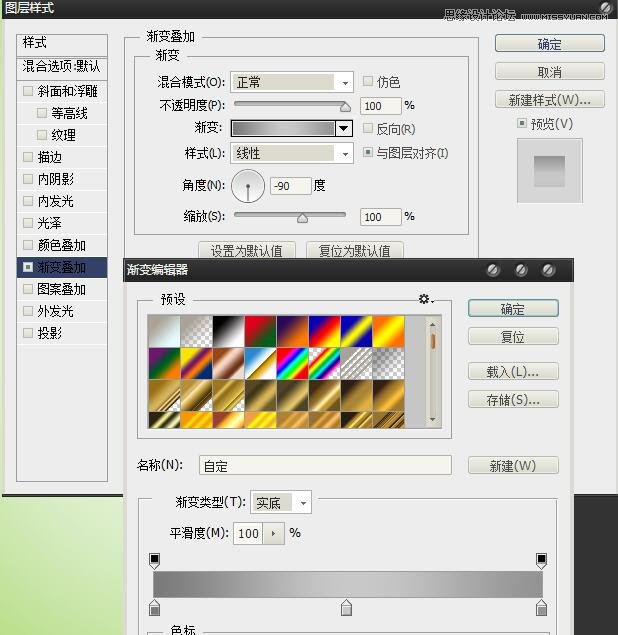Select the copper gradient preset
This screenshot has height=635, width=618.
[228, 363]
